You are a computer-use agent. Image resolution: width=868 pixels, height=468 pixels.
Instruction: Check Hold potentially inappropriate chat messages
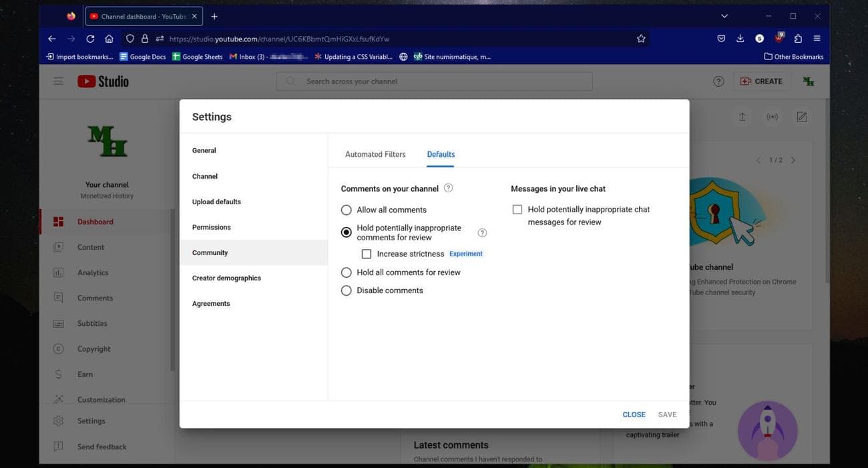(x=517, y=210)
